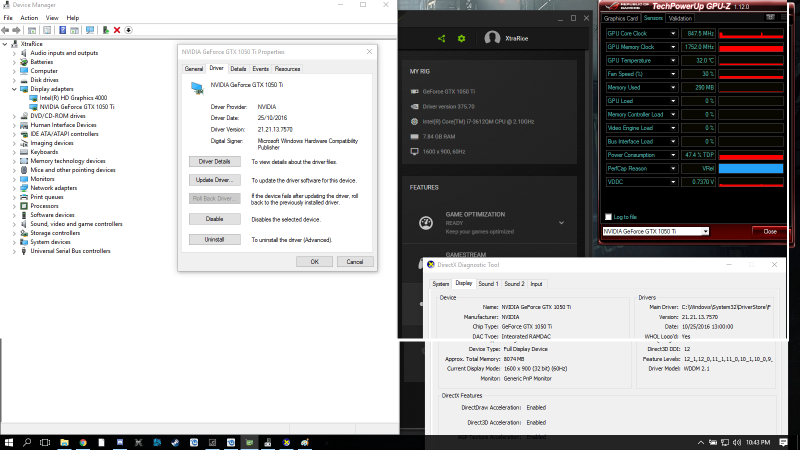Image resolution: width=800 pixels, height=450 pixels.
Task: Switch to the Events tab in Properties
Action: tap(261, 69)
